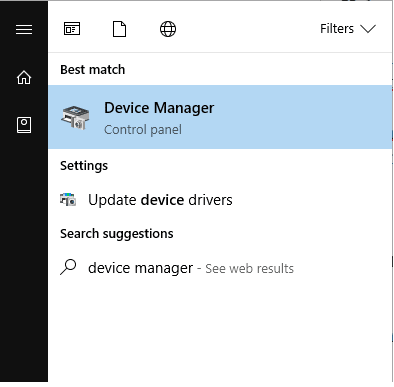The width and height of the screenshot is (394, 387).
Task: Expand the hamburger menu in the sidebar
Action: (24, 29)
